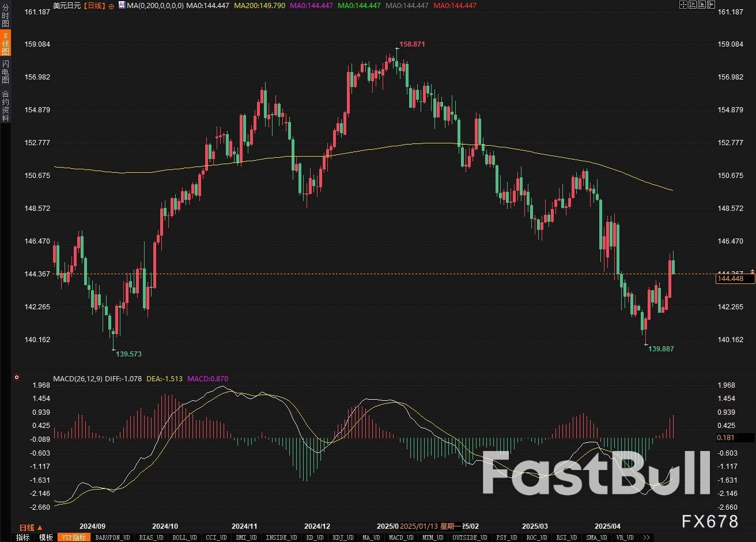Click the crosshair cursor icon at top right
756x542 pixels.
pyautogui.click(x=683, y=5)
